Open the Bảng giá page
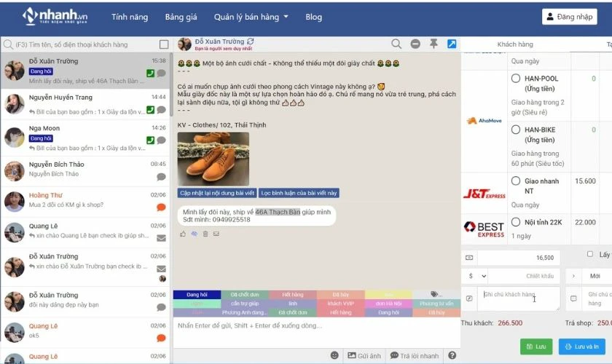This screenshot has height=364, width=612. tap(181, 17)
